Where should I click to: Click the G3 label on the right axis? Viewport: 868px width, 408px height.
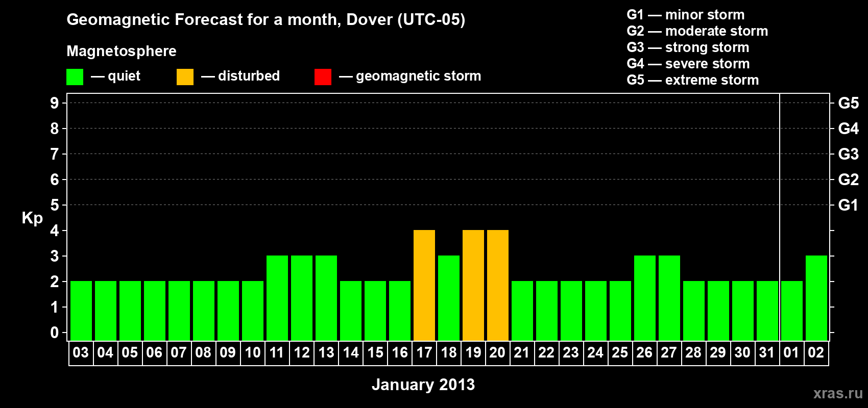point(849,154)
